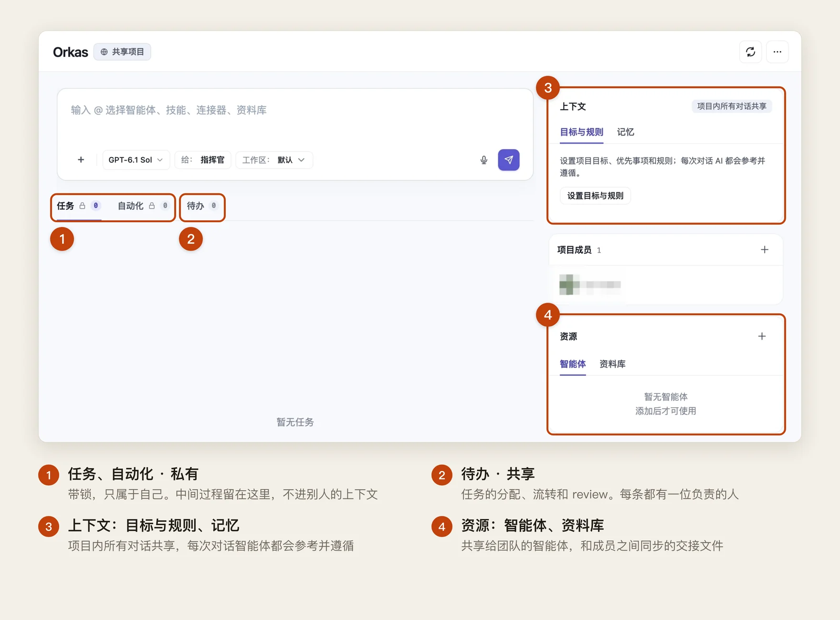Switch to the 自动化 tab
This screenshot has width=840, height=620.
pyautogui.click(x=143, y=206)
